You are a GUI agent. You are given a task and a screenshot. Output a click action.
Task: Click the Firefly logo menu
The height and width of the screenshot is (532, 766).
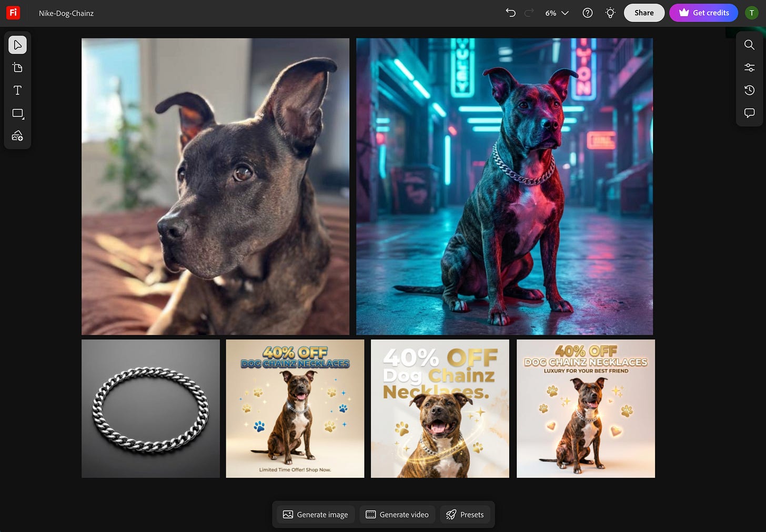[13, 13]
